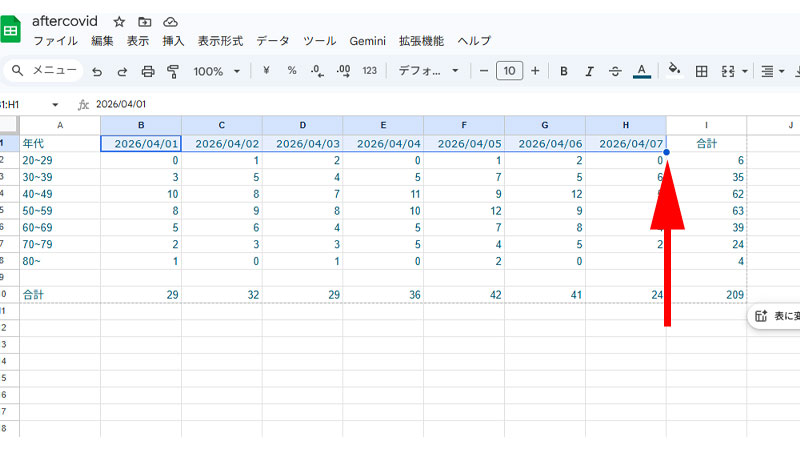Click the select-all corner box
Screen dimensions: 800x450
[9, 125]
